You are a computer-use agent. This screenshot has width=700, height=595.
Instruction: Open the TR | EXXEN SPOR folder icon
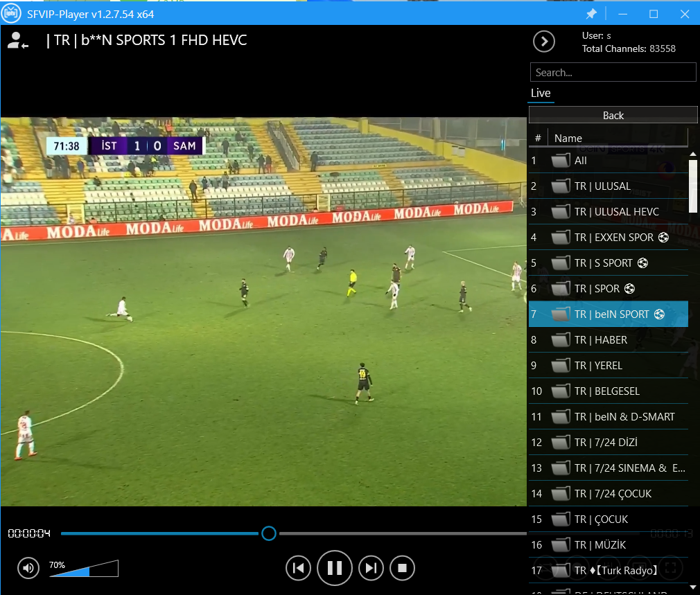click(x=561, y=238)
